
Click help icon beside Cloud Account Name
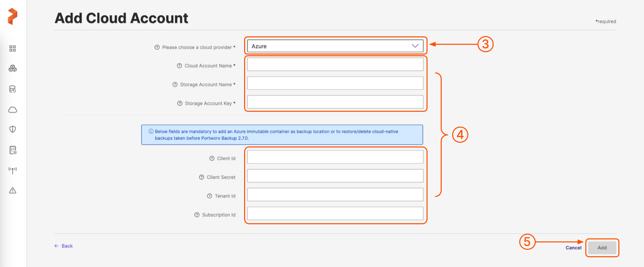[x=179, y=66]
